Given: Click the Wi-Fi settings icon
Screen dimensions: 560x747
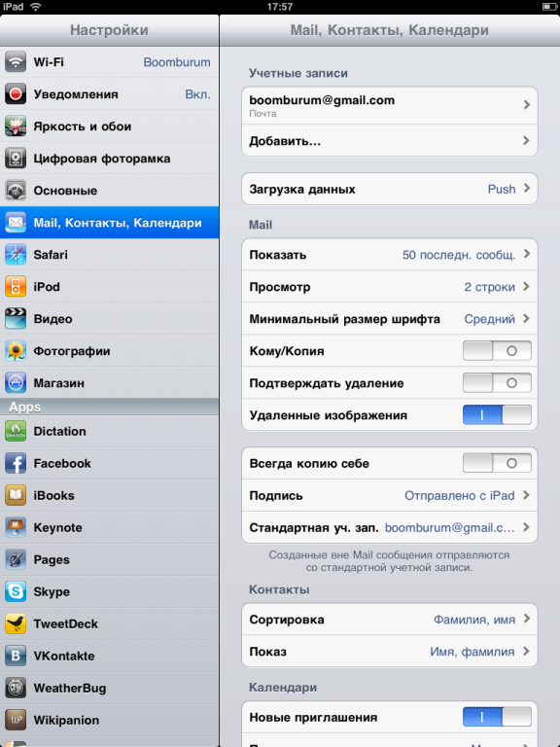Looking at the screenshot, I should 16,62.
